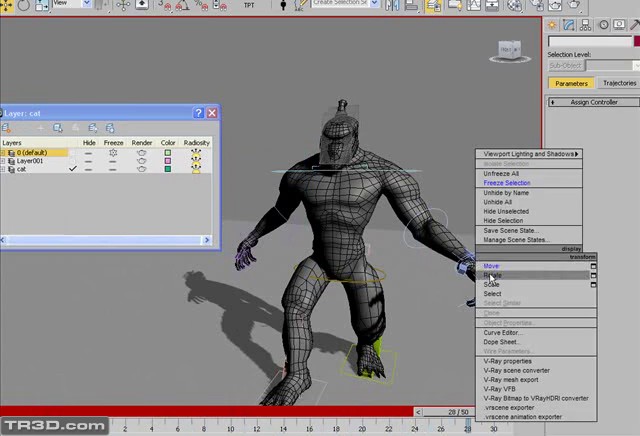Expand the cat layer tree node
Viewport: 640px width, 436px height.
coord(4,169)
